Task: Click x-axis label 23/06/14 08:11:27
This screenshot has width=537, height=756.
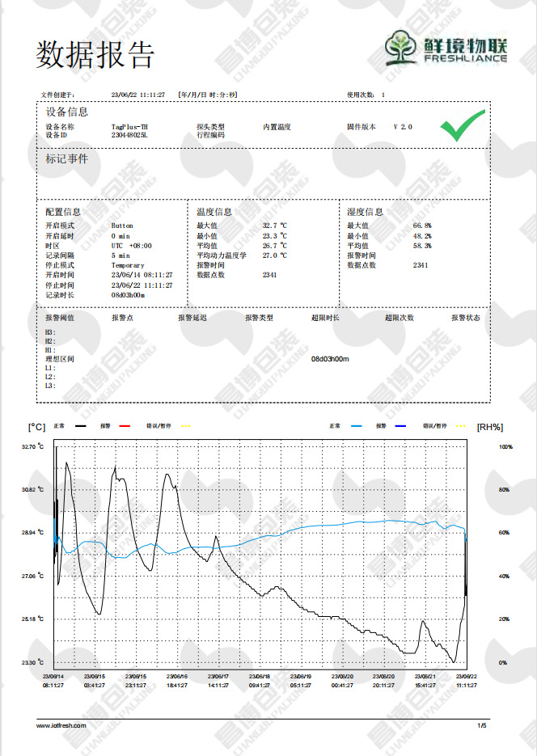Action: point(53,682)
